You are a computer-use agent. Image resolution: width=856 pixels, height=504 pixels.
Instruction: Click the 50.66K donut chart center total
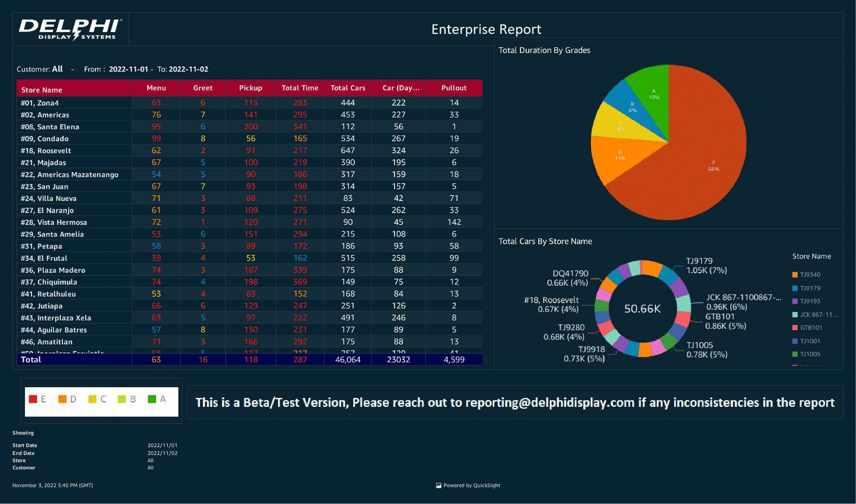coord(642,308)
